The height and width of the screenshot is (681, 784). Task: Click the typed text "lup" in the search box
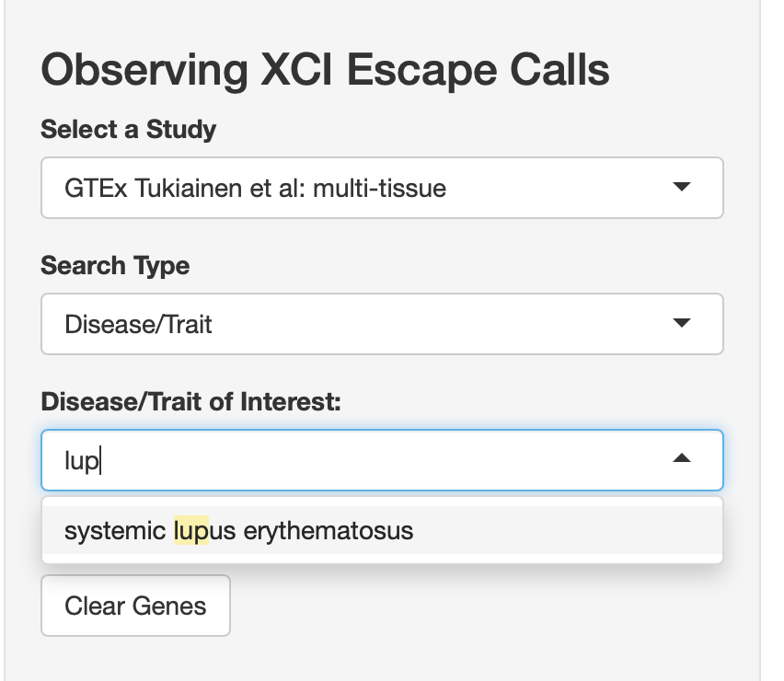tap(81, 460)
